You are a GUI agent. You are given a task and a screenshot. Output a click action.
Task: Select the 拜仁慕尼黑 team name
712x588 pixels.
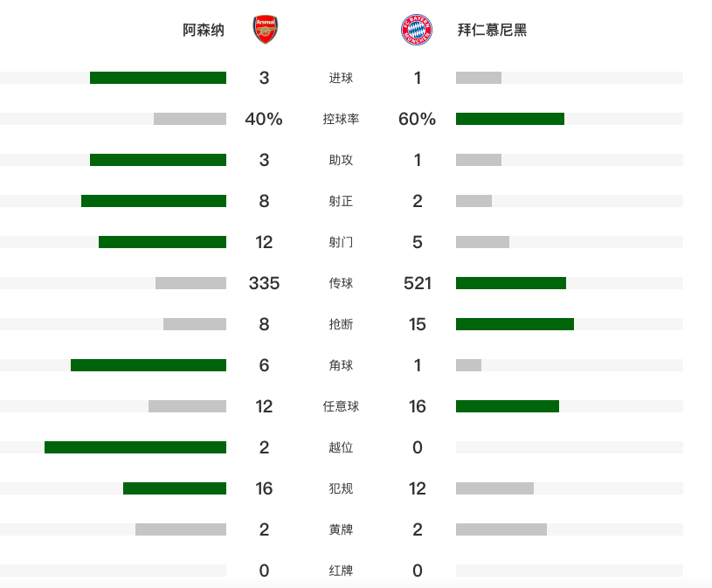click(492, 30)
